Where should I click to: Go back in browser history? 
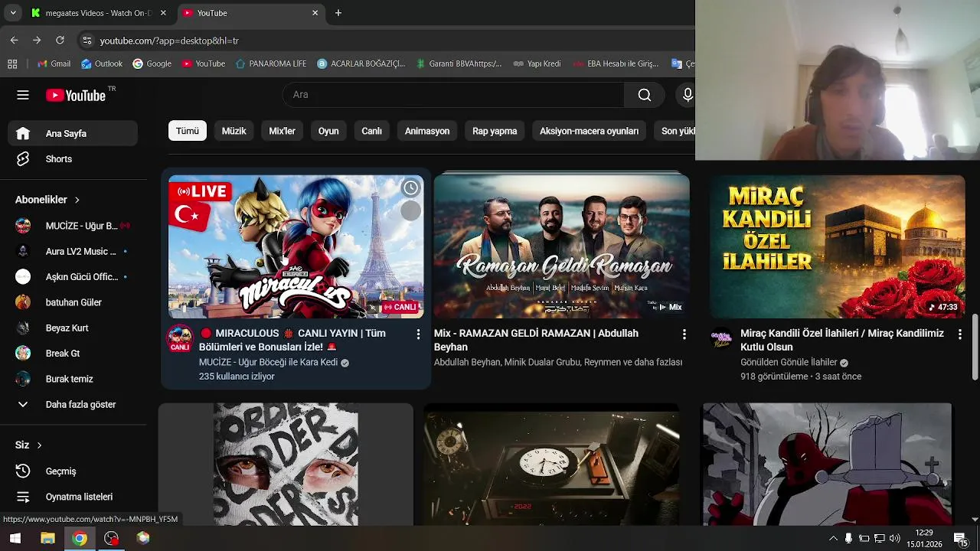point(14,41)
